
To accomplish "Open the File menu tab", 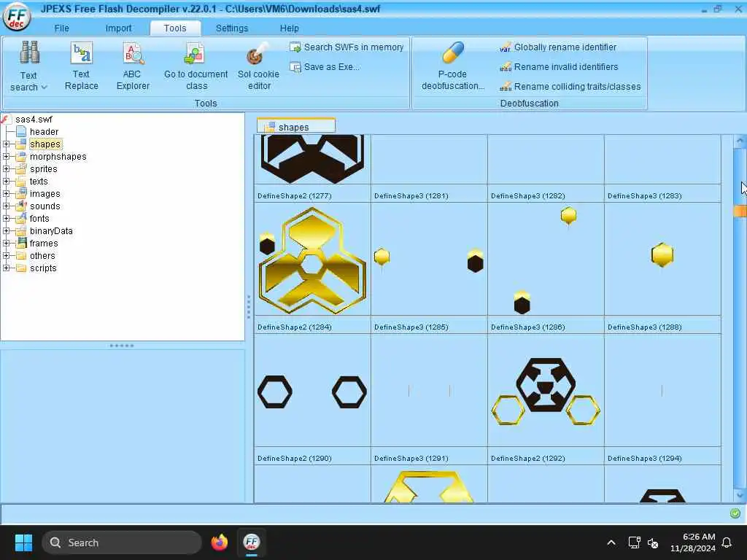I will tap(61, 28).
